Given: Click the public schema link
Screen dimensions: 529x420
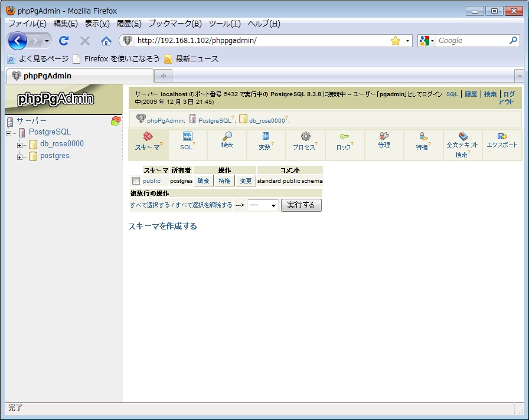Looking at the screenshot, I should tap(152, 181).
